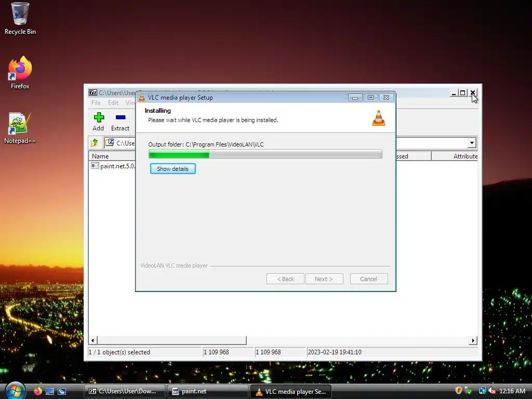The height and width of the screenshot is (399, 532).
Task: Click '1 / 1 object(s) selected' status text
Action: coord(119,352)
